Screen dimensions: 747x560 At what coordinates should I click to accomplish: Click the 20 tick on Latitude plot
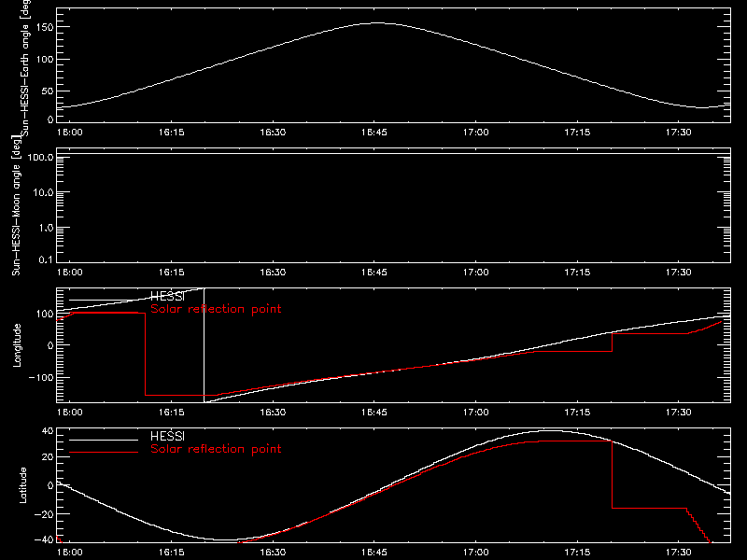(x=48, y=457)
